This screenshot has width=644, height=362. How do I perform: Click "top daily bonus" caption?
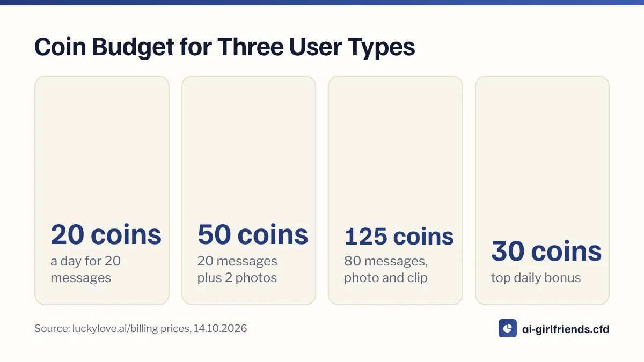[x=536, y=278]
